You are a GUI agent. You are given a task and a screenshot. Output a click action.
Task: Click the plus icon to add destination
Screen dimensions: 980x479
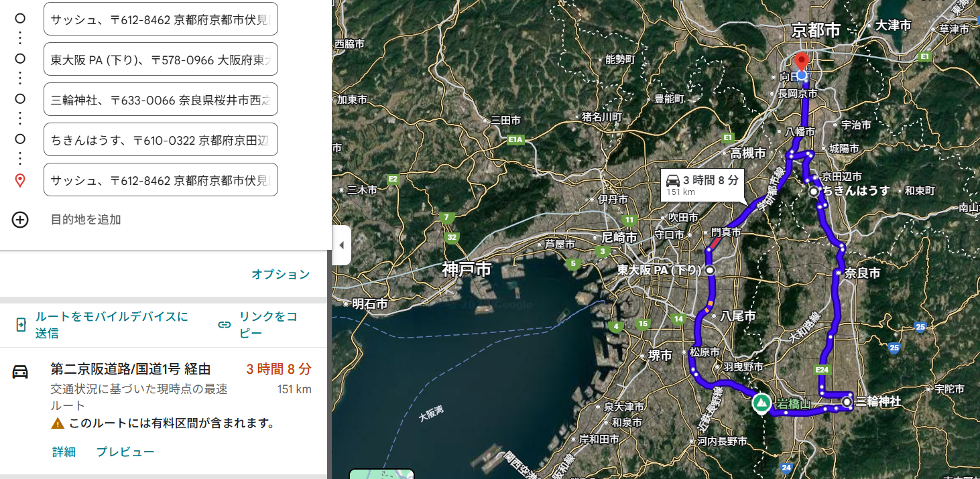click(20, 220)
